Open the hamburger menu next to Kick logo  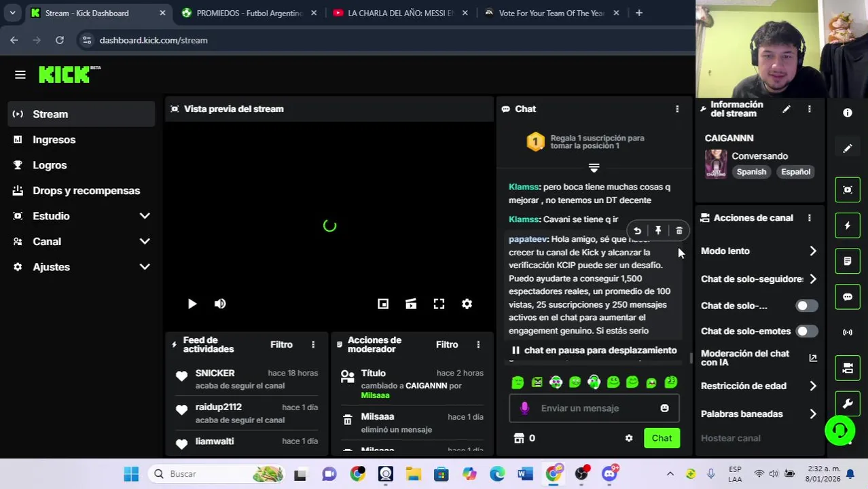pos(20,75)
